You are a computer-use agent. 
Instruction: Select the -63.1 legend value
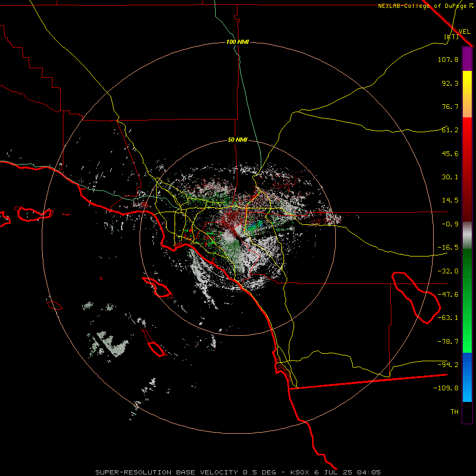coord(448,318)
